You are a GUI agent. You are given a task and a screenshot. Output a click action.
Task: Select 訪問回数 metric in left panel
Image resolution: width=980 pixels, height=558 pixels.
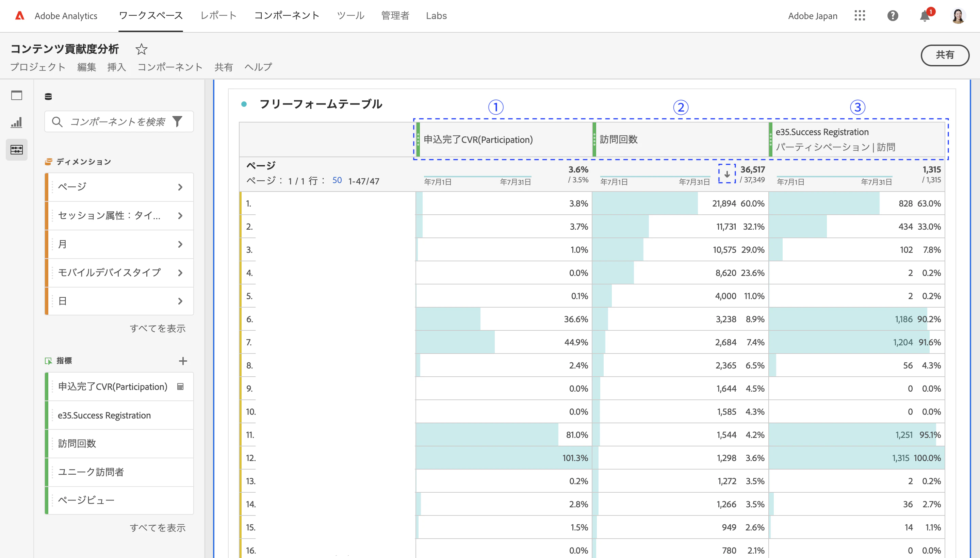[x=119, y=443]
